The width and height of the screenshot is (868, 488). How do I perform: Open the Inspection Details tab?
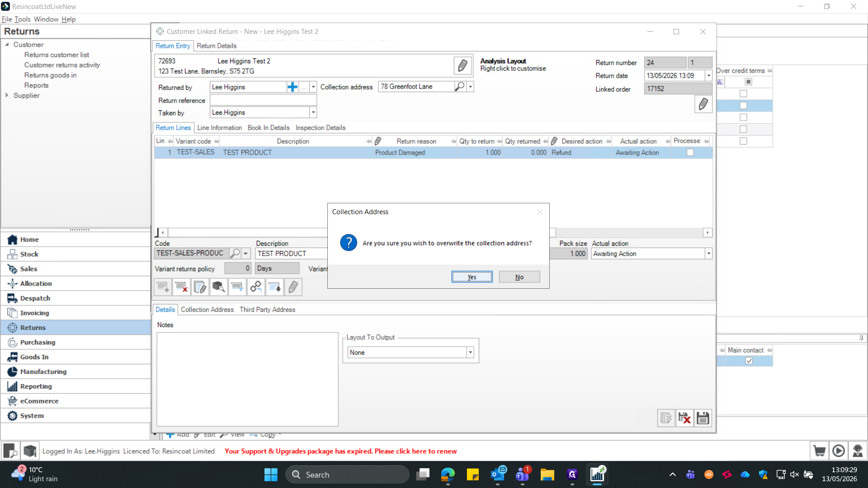[x=321, y=128]
